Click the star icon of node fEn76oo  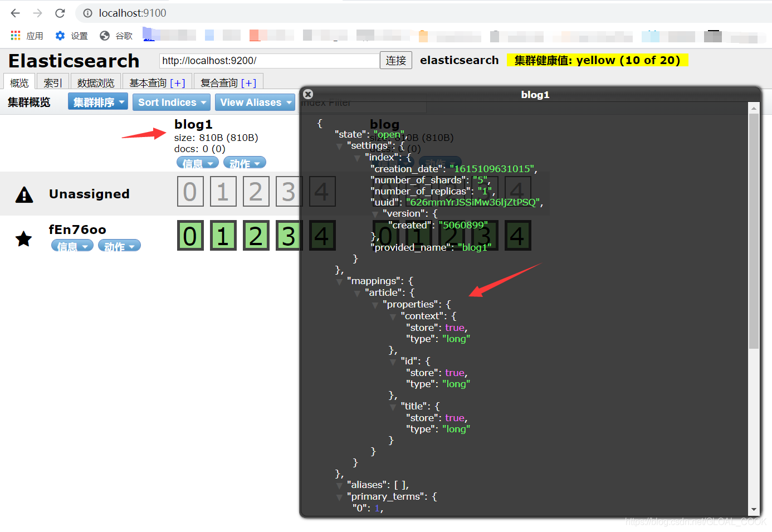23,239
